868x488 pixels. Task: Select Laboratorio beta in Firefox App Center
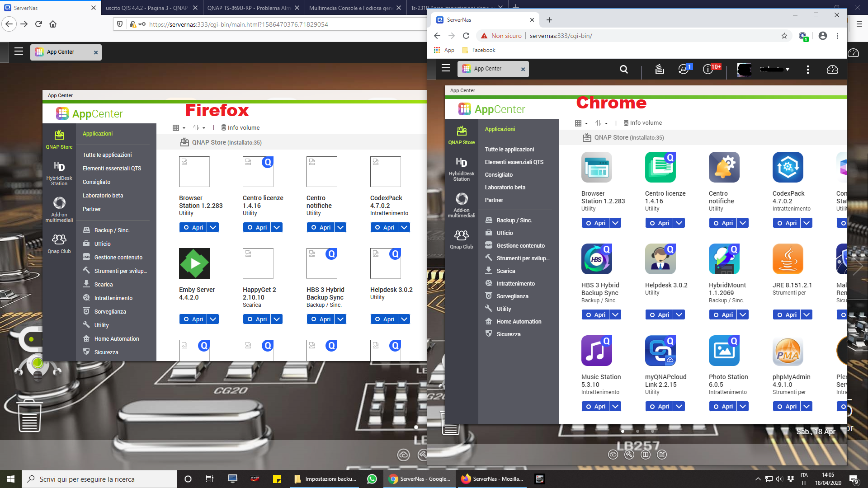pos(103,196)
